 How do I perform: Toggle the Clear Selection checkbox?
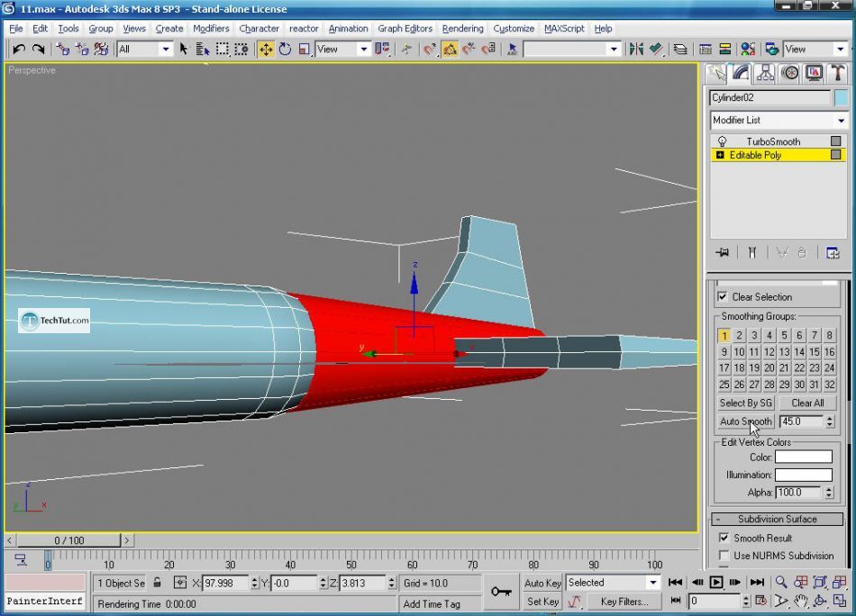(723, 297)
